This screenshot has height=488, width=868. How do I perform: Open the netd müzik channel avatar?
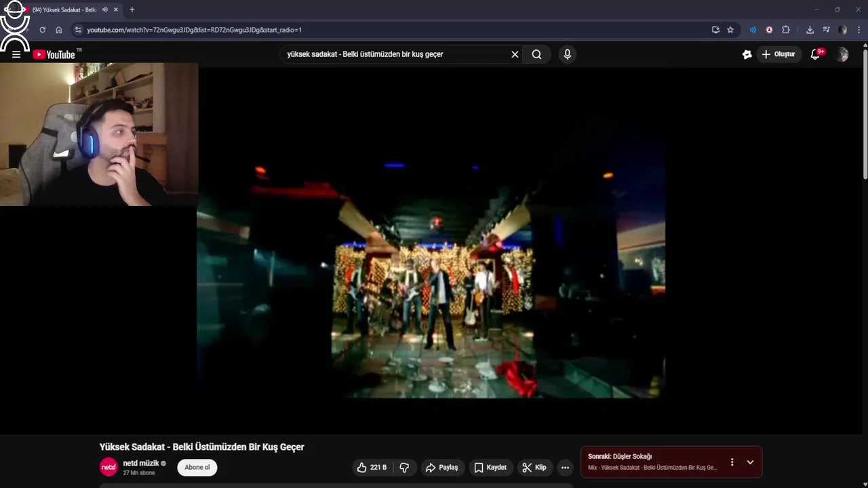click(108, 467)
